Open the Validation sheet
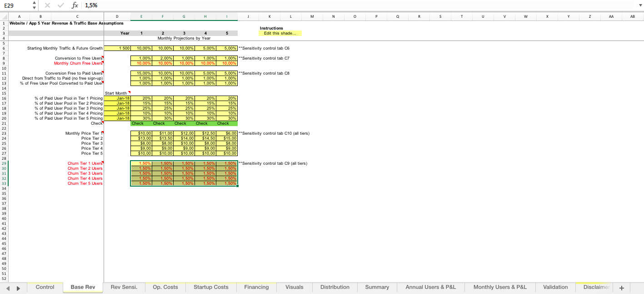This screenshot has width=644, height=294. [x=555, y=287]
